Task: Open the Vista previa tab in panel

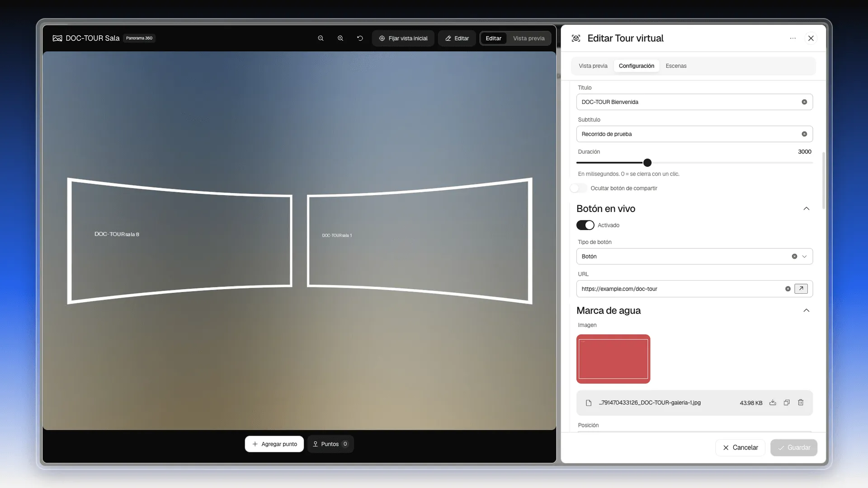Action: (x=593, y=66)
